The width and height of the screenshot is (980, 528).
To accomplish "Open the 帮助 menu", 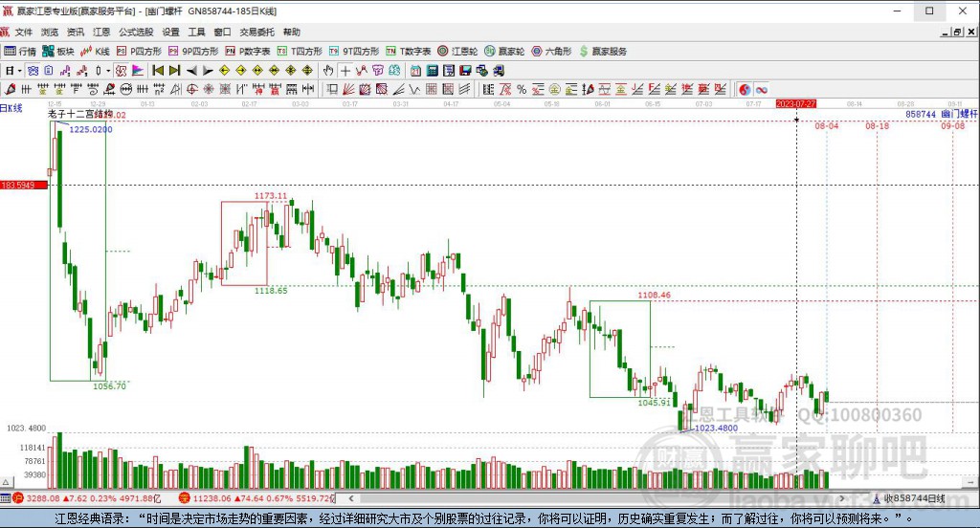I will tap(291, 32).
